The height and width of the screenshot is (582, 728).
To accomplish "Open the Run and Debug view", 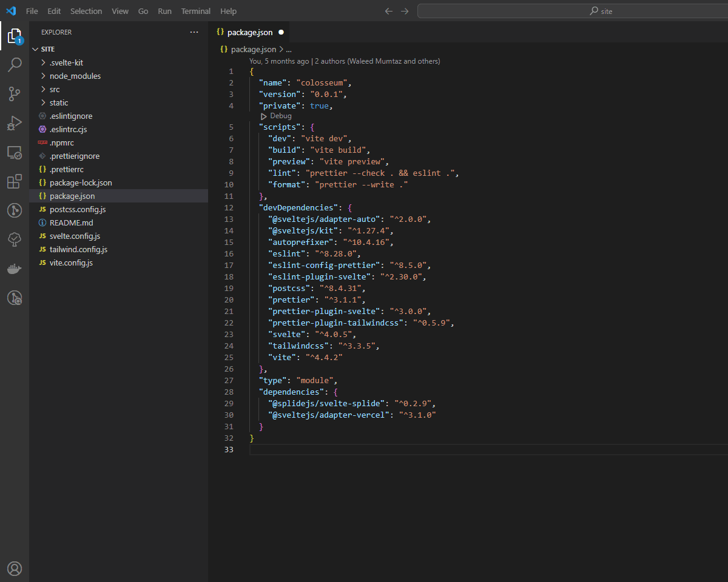I will (15, 123).
